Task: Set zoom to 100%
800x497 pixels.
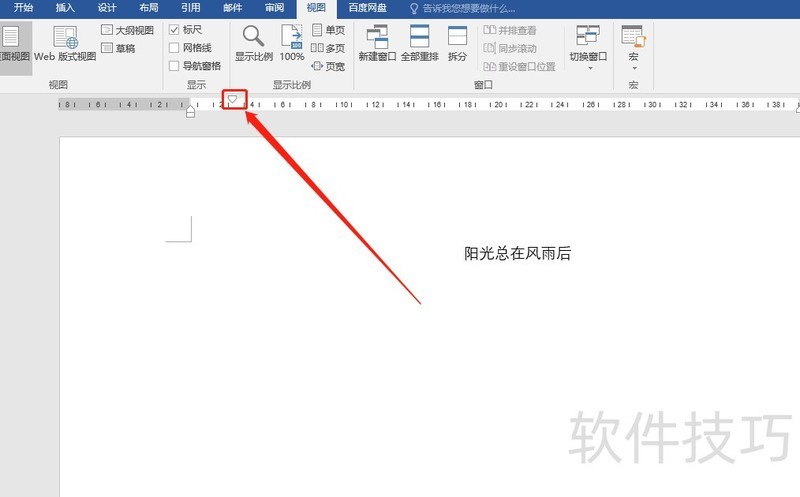Action: coord(292,44)
